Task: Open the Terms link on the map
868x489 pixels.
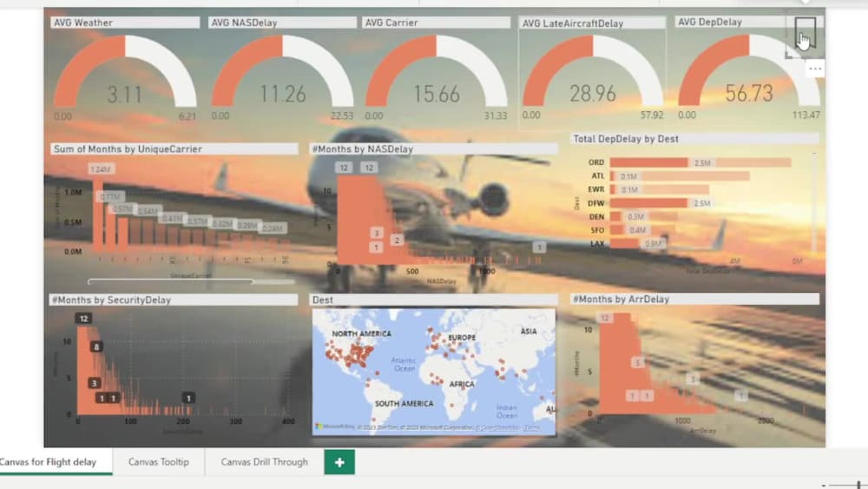Action: click(x=531, y=427)
